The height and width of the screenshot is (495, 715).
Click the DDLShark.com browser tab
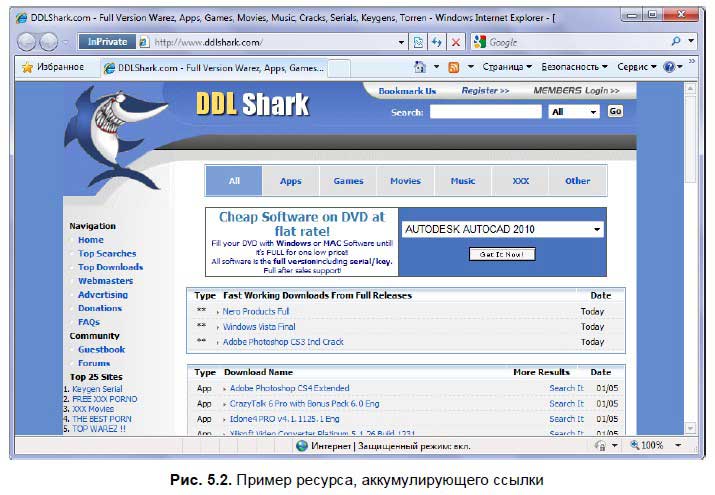point(214,68)
